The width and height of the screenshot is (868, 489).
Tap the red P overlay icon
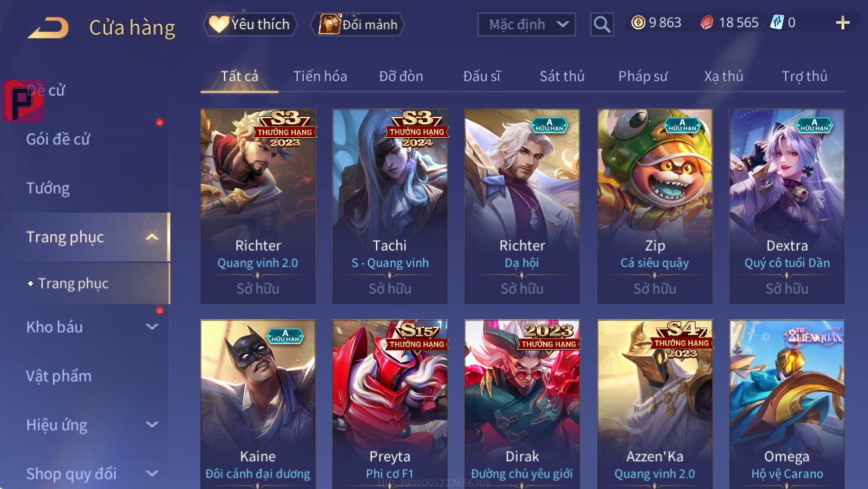pos(22,101)
